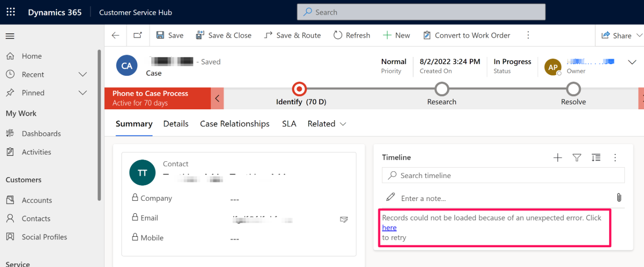Click the locked Company field value
644x267 pixels.
(x=235, y=200)
